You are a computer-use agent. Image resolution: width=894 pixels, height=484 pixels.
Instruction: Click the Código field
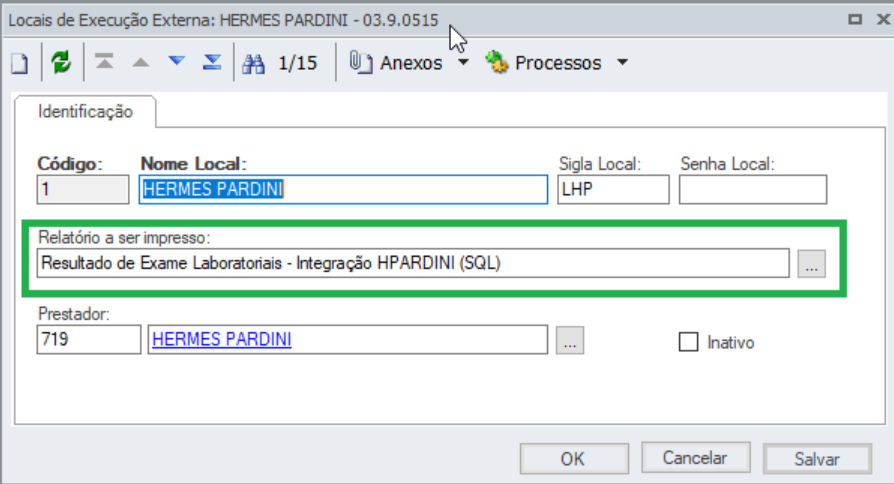coord(83,189)
